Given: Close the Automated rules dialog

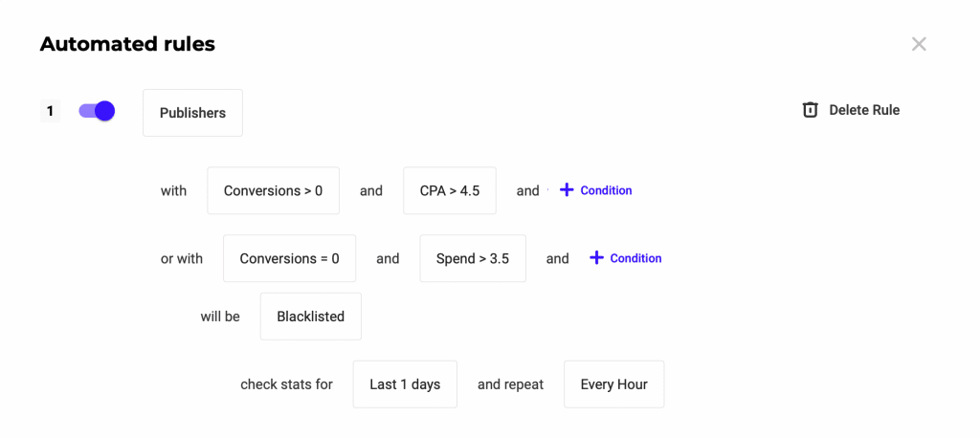Looking at the screenshot, I should coord(919,44).
